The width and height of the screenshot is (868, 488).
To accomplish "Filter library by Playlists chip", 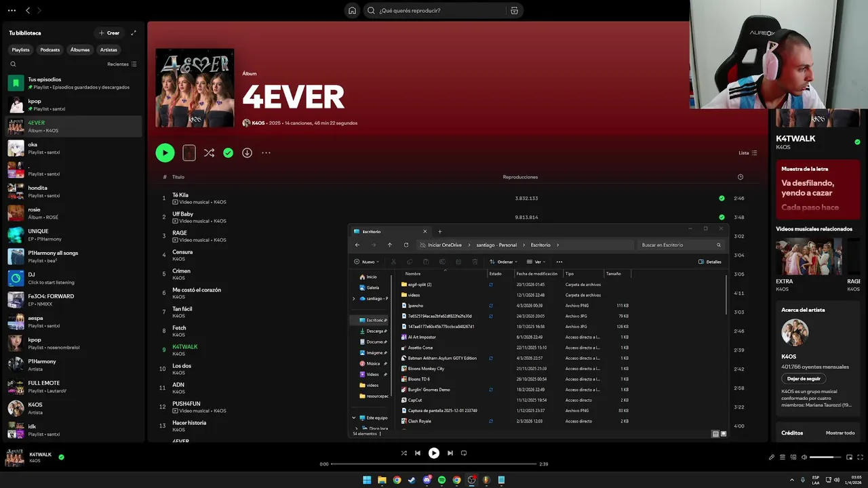I will tap(20, 49).
